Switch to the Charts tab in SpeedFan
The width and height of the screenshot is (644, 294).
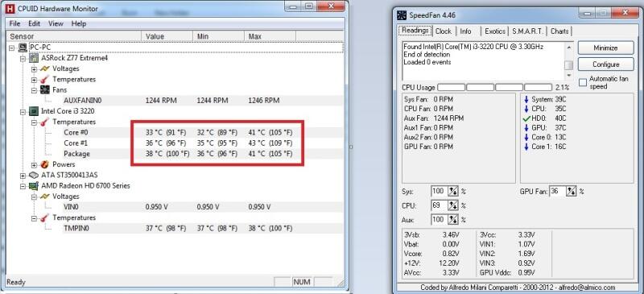click(x=559, y=31)
